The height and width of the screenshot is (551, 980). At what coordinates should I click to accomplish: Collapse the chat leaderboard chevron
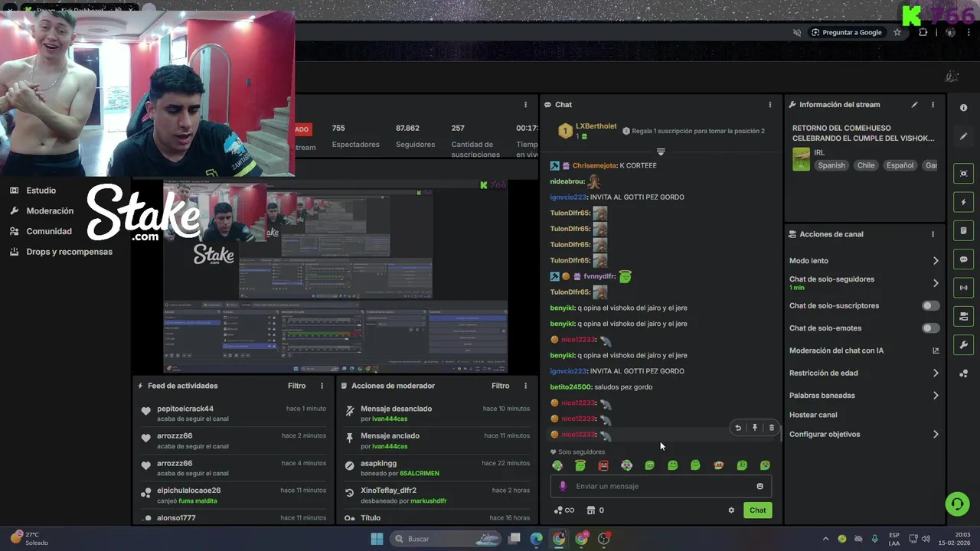(661, 152)
